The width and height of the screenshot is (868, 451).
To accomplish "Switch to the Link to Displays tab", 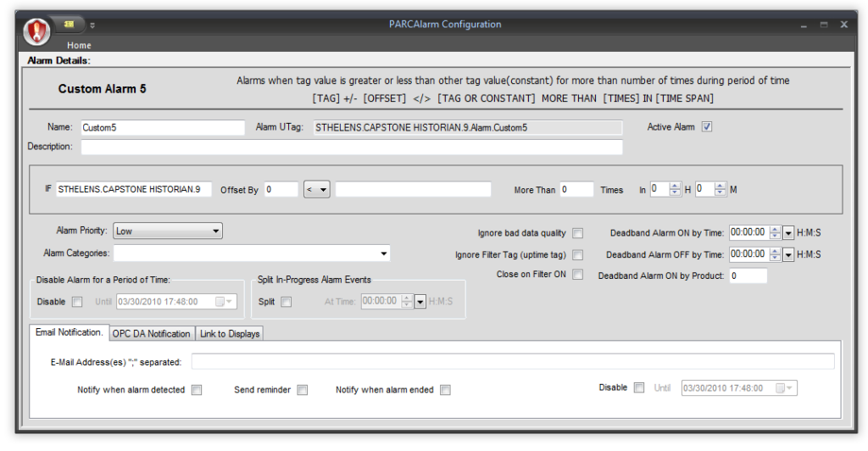I will 230,333.
